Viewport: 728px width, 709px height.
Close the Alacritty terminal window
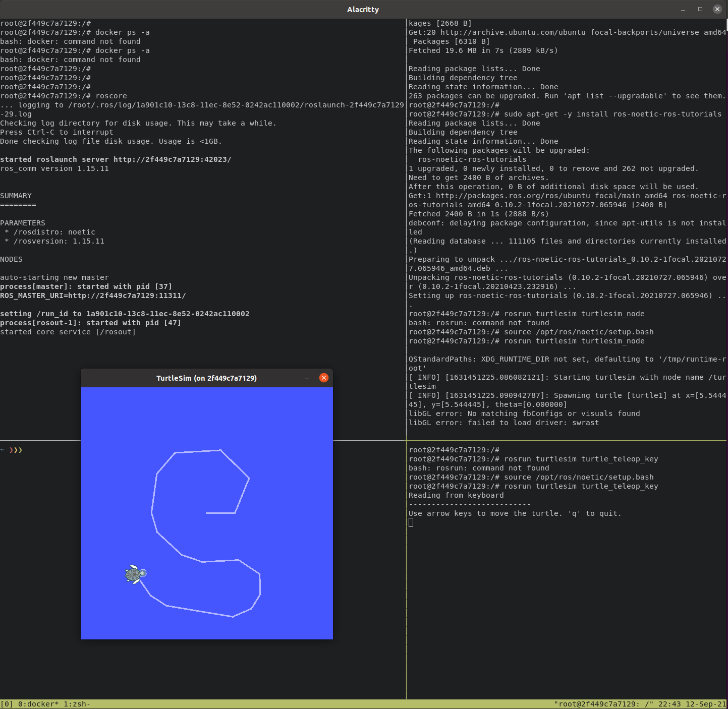717,9
